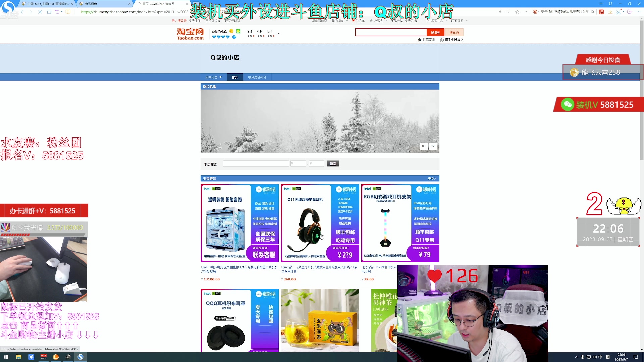This screenshot has height=362, width=644.
Task: Open the Windows Start button
Action: 6,357
